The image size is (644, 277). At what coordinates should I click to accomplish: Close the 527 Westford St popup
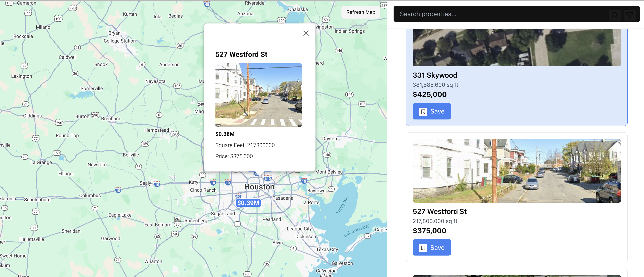point(306,33)
